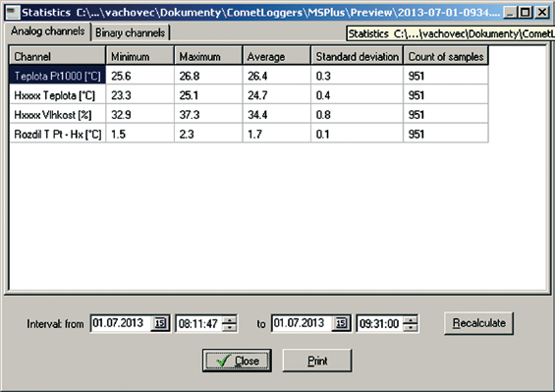This screenshot has height=392, width=555.
Task: Select the Analog channels tab
Action: [x=47, y=31]
